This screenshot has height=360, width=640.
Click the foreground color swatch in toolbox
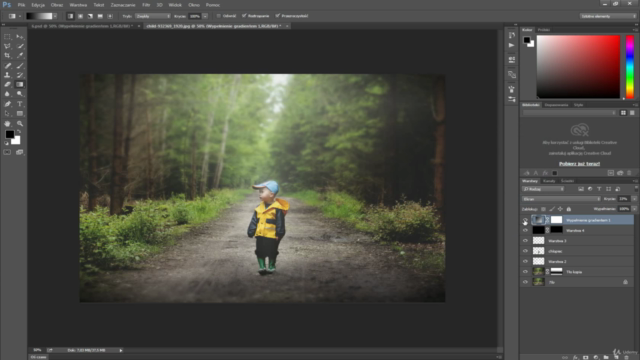[9, 134]
